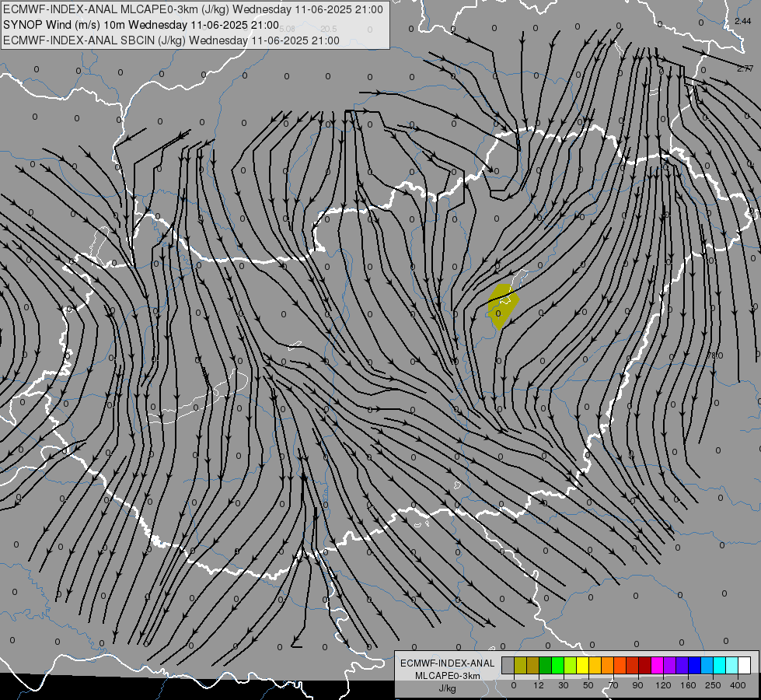This screenshot has height=700, width=761.
Task: Click the magenta legend swatch
Action: pos(657,665)
